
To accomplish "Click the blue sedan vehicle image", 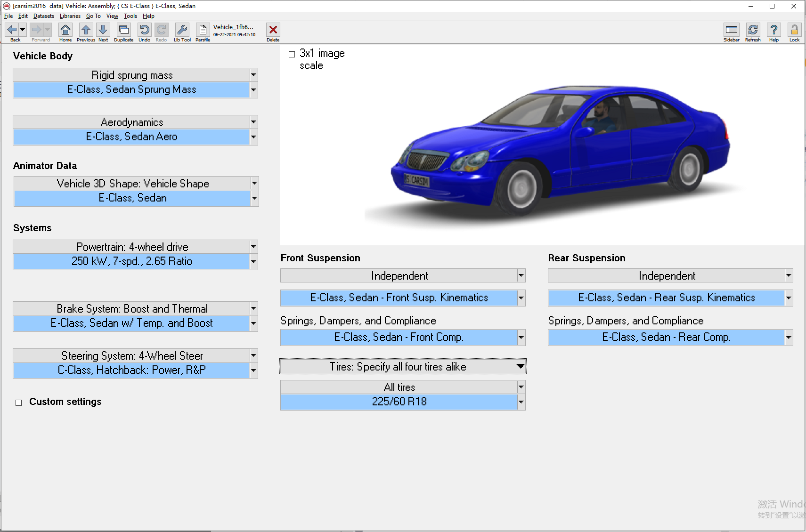I will (x=561, y=151).
